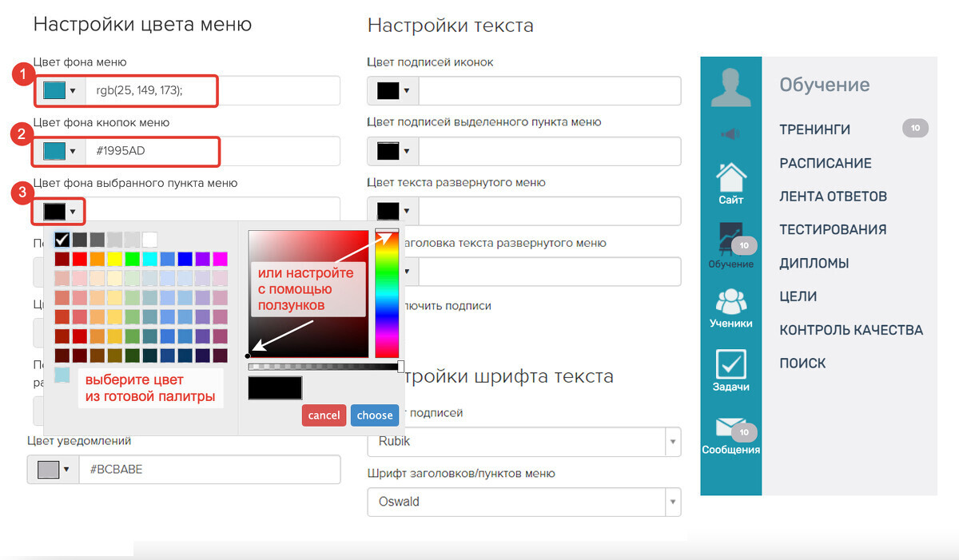Confirm color with the choose button
Image resolution: width=959 pixels, height=560 pixels.
pyautogui.click(x=375, y=415)
